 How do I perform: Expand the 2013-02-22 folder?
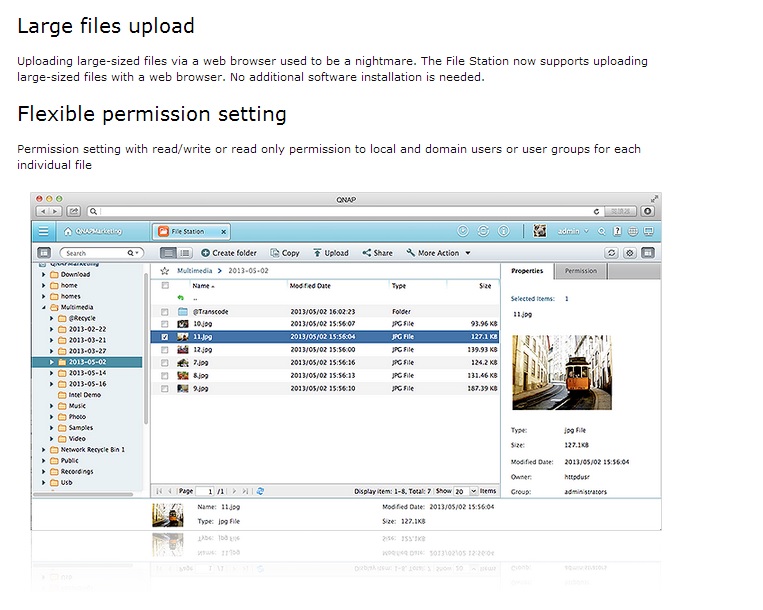click(51, 329)
